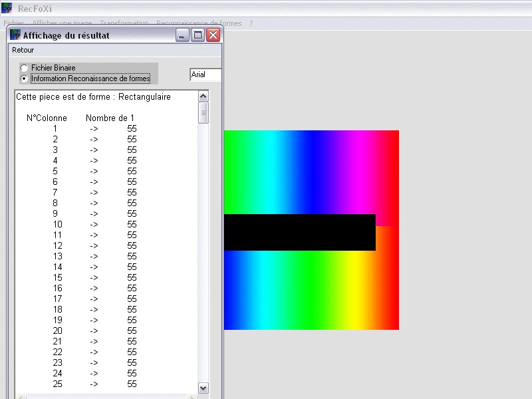
Task: Click the scroll down arrow of results list
Action: [x=203, y=388]
